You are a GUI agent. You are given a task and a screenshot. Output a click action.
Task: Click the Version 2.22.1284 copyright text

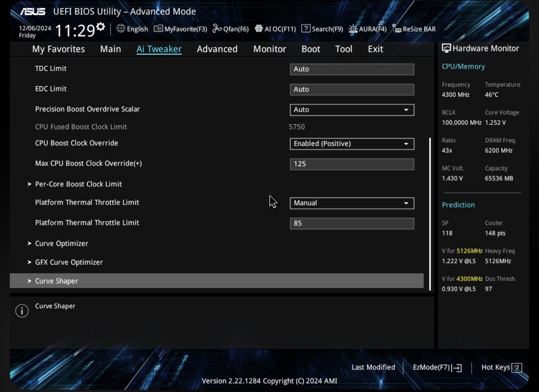coord(269,381)
